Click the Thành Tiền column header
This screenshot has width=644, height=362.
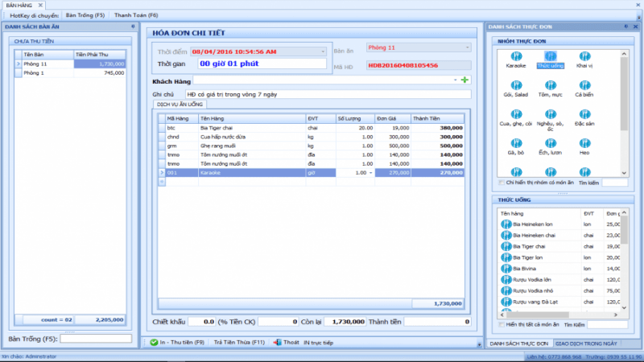(437, 118)
